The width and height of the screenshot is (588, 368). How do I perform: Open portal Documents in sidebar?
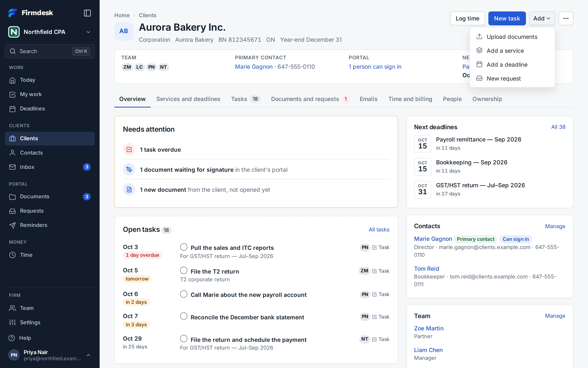point(50,197)
